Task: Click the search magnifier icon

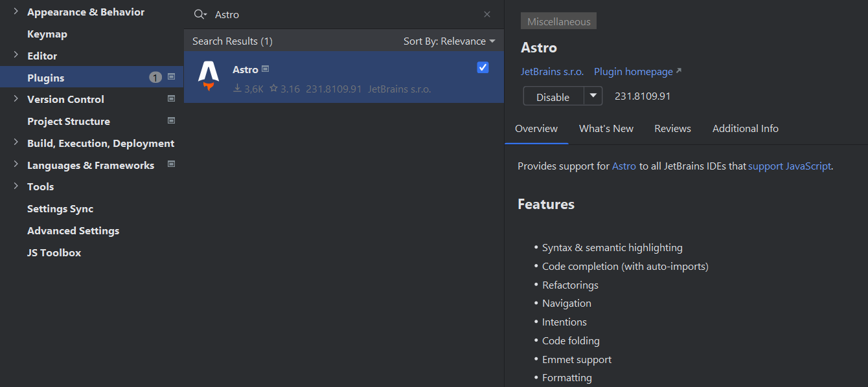Action: pyautogui.click(x=200, y=14)
